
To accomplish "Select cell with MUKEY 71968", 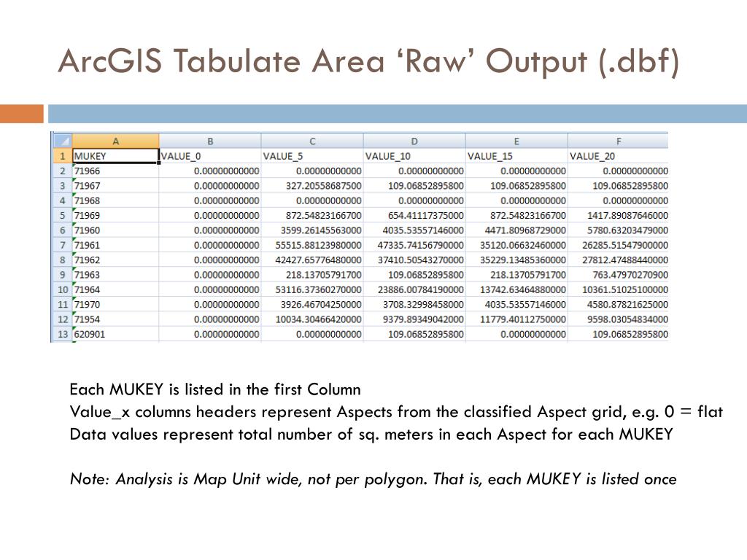I will (x=115, y=201).
